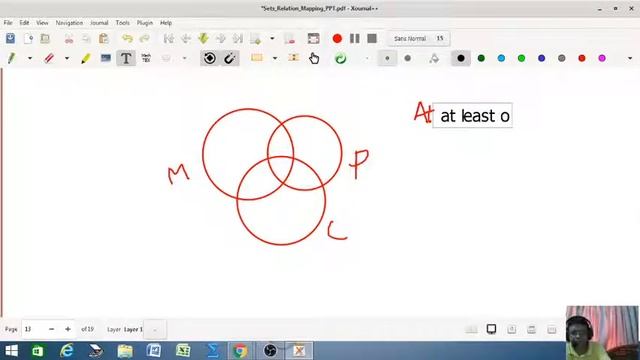Click the page number field
The image size is (640, 360).
pyautogui.click(x=33, y=329)
